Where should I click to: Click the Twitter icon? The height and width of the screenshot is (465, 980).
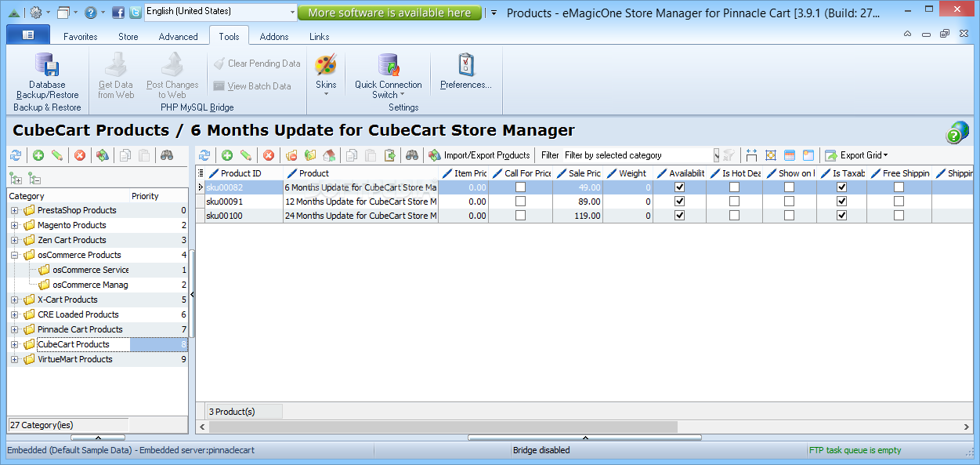click(x=135, y=13)
